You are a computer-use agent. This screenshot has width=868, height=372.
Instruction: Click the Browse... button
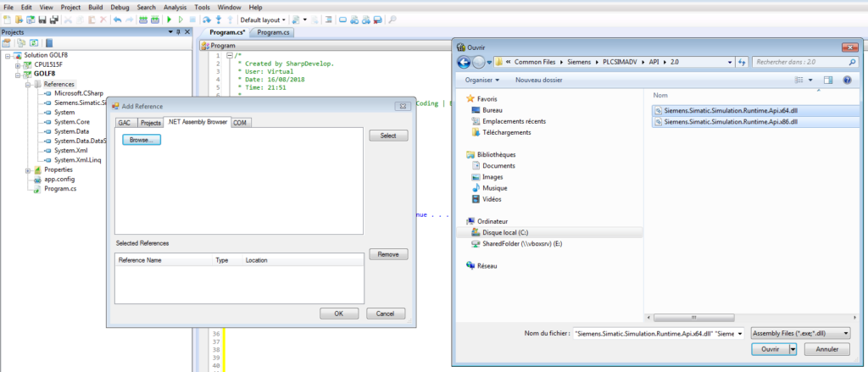142,140
